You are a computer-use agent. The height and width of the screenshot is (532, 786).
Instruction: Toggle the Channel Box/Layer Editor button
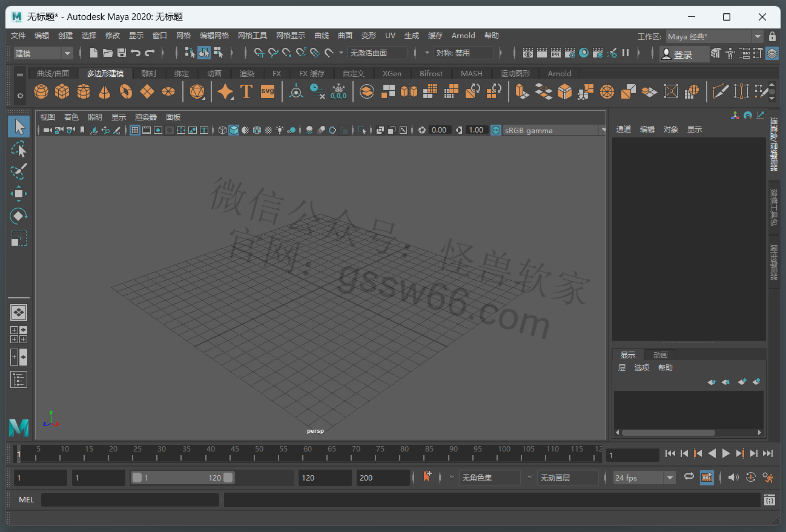coord(772,53)
